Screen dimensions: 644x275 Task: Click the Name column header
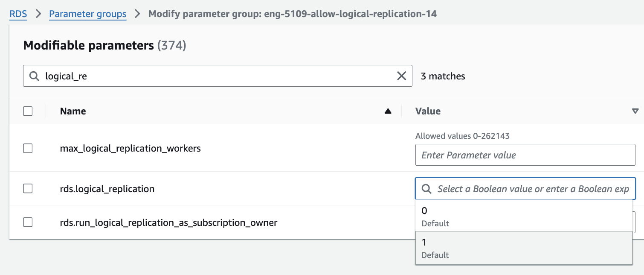pyautogui.click(x=73, y=111)
